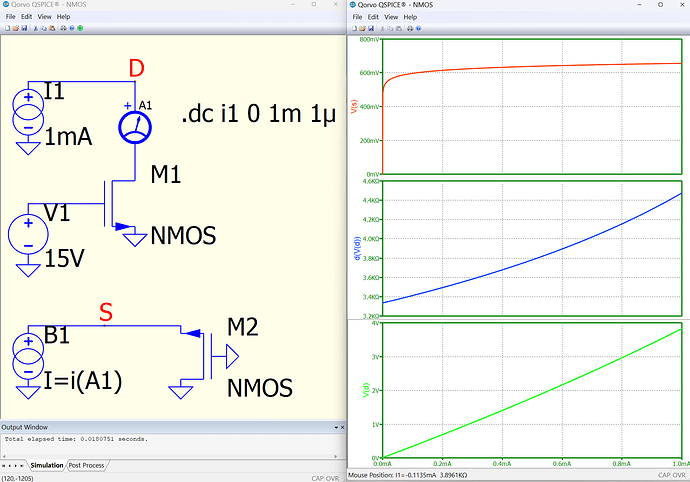Maximize the waveform window
The width and height of the screenshot is (690, 482).
[x=661, y=4]
